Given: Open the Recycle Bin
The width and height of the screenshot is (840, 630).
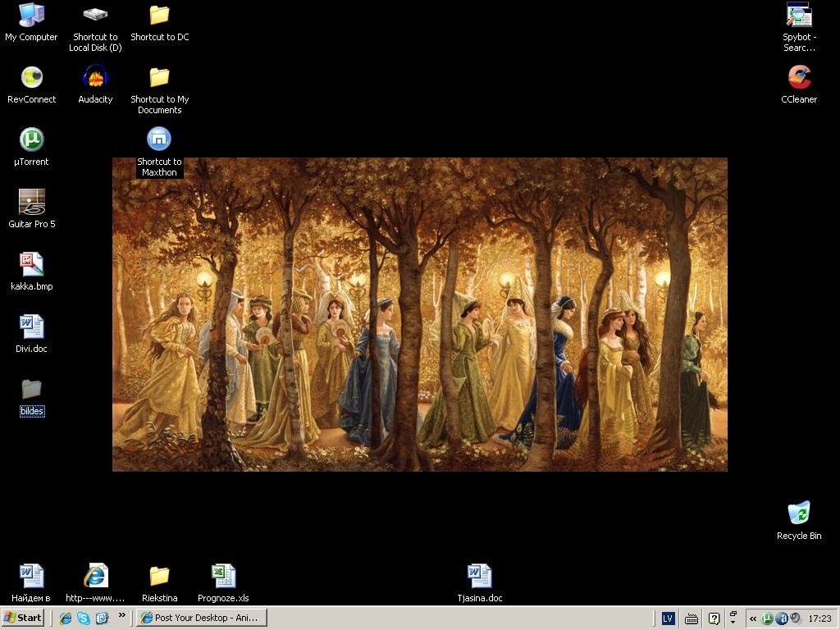Looking at the screenshot, I should point(799,520).
